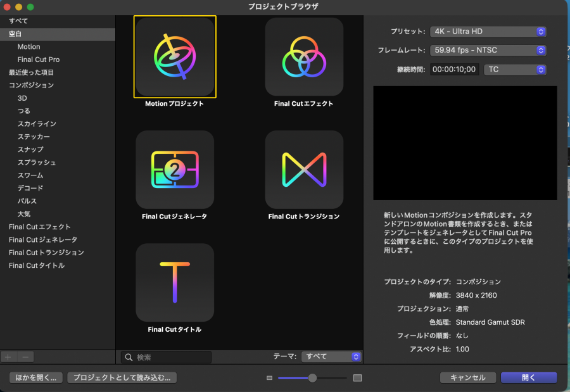Select コンポジション in the sidebar
Image resolution: width=570 pixels, height=392 pixels.
31,85
